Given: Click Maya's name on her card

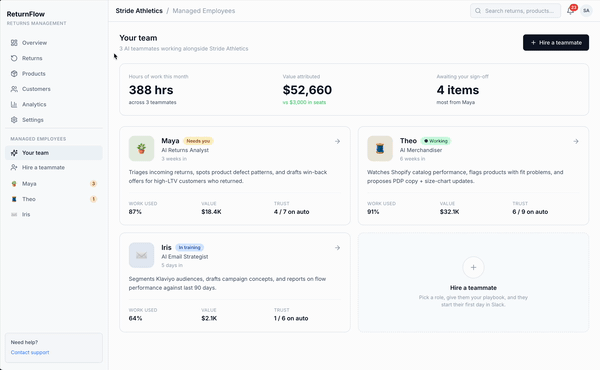Looking at the screenshot, I should (x=170, y=141).
